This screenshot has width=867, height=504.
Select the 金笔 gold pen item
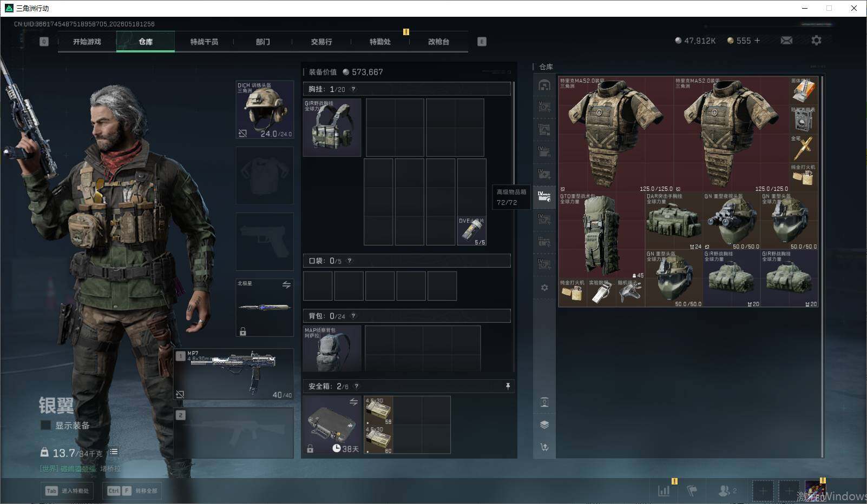point(804,149)
